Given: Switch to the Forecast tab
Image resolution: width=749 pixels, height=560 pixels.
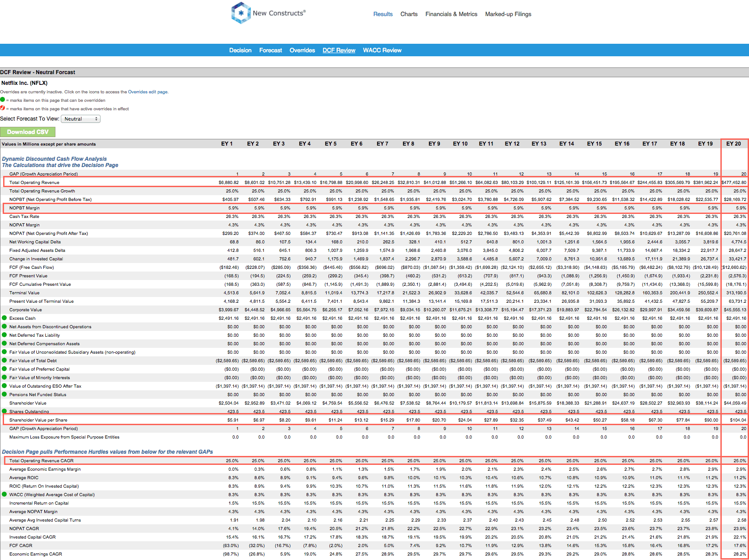Looking at the screenshot, I should pyautogui.click(x=271, y=50).
